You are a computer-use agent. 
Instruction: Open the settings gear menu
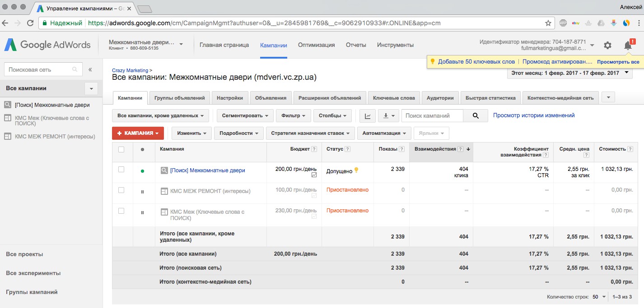607,45
